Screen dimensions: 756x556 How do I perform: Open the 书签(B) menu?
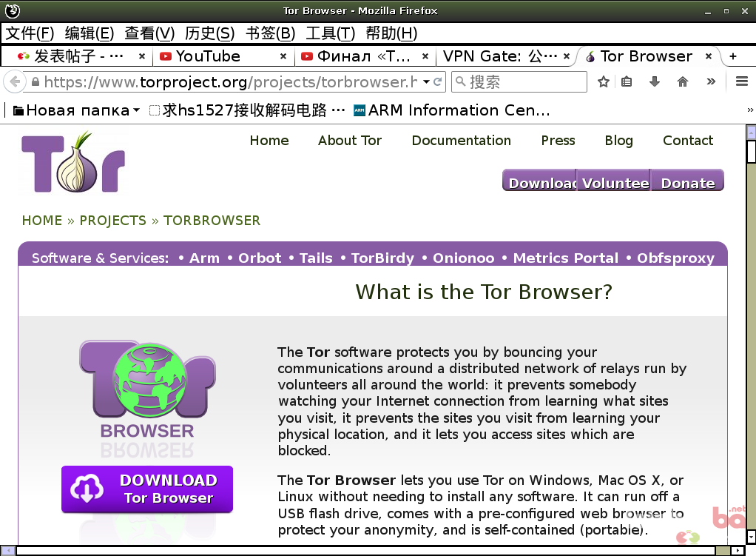pyautogui.click(x=270, y=33)
